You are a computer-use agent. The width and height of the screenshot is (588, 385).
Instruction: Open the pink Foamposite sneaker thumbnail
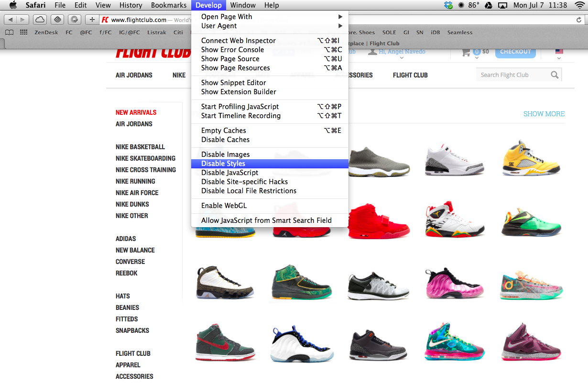[455, 284]
